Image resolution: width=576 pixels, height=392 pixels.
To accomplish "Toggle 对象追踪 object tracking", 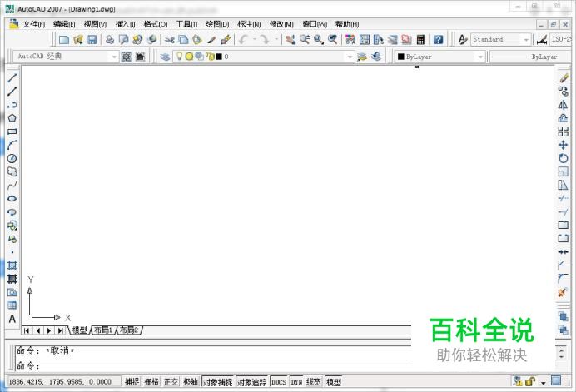I will click(251, 382).
